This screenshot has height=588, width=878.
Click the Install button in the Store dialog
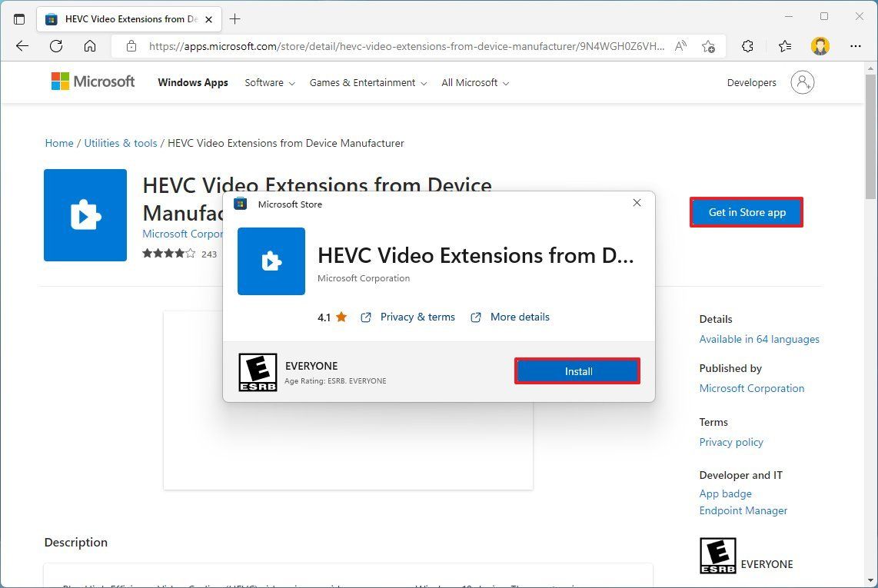pyautogui.click(x=577, y=371)
